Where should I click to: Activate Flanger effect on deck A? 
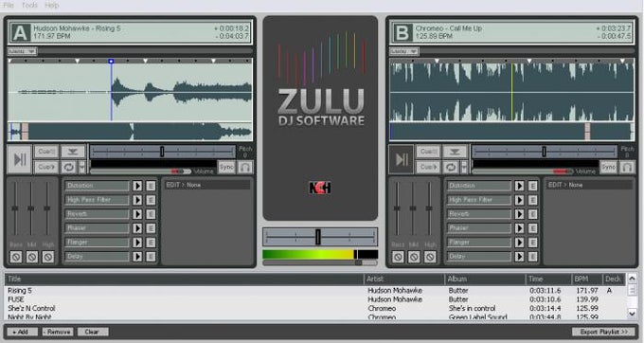[x=137, y=243]
